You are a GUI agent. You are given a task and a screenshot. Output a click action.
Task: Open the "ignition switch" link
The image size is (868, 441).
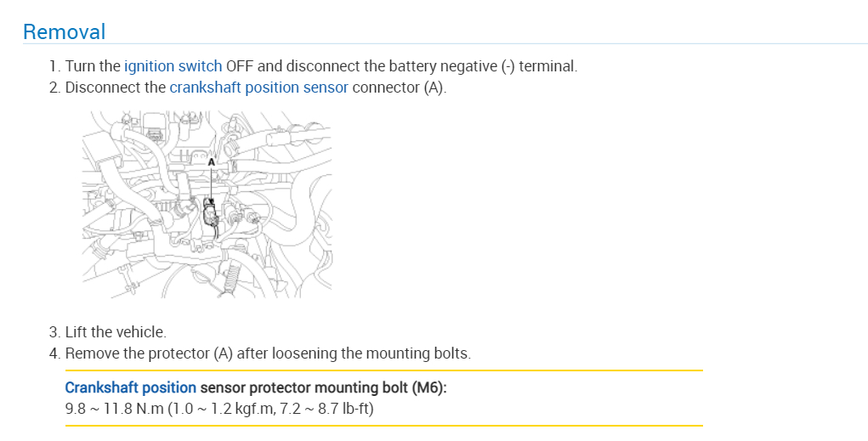click(x=173, y=66)
